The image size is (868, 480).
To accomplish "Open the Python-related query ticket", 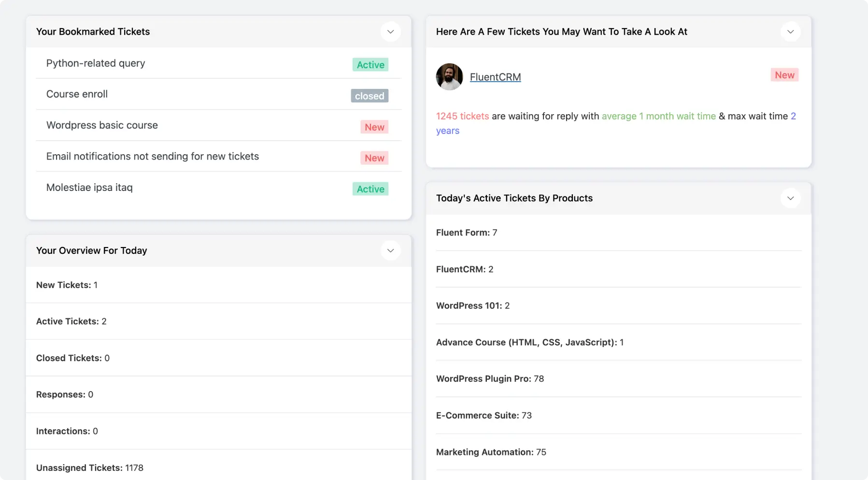I will pyautogui.click(x=95, y=63).
